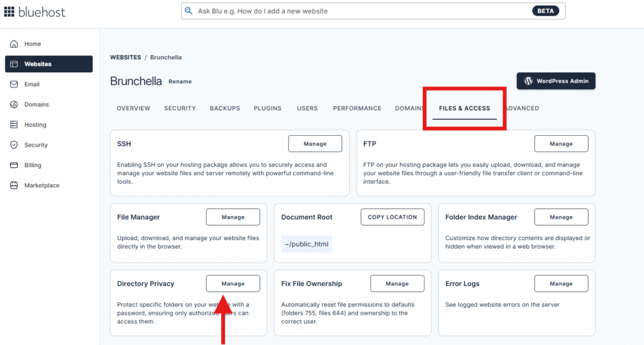Click the bluehost logo text
The height and width of the screenshot is (345, 644).
(42, 12)
